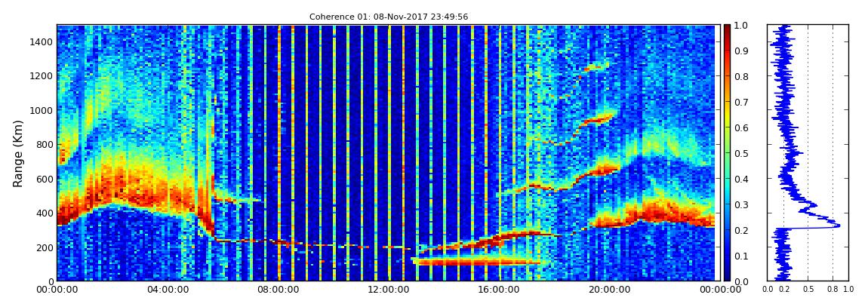Click the colorbar label 0.8
Screen dimensions: 868x307
[x=743, y=76]
